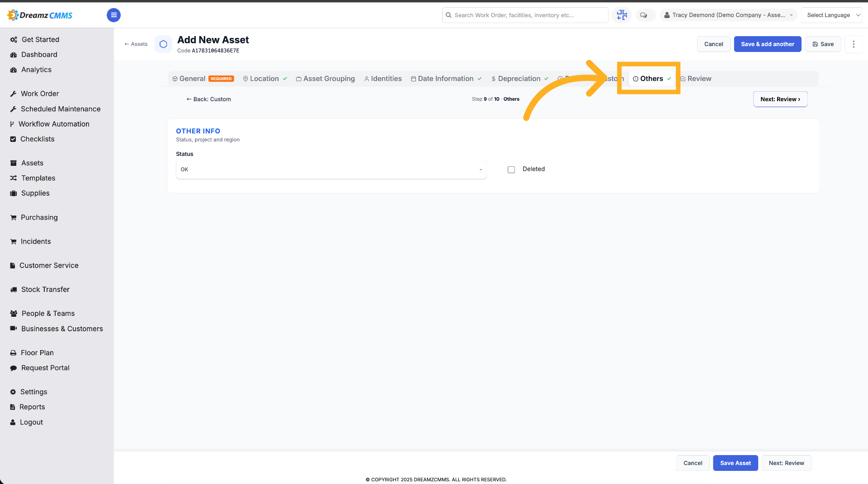Click the Floor Plan printer icon

[x=13, y=353]
